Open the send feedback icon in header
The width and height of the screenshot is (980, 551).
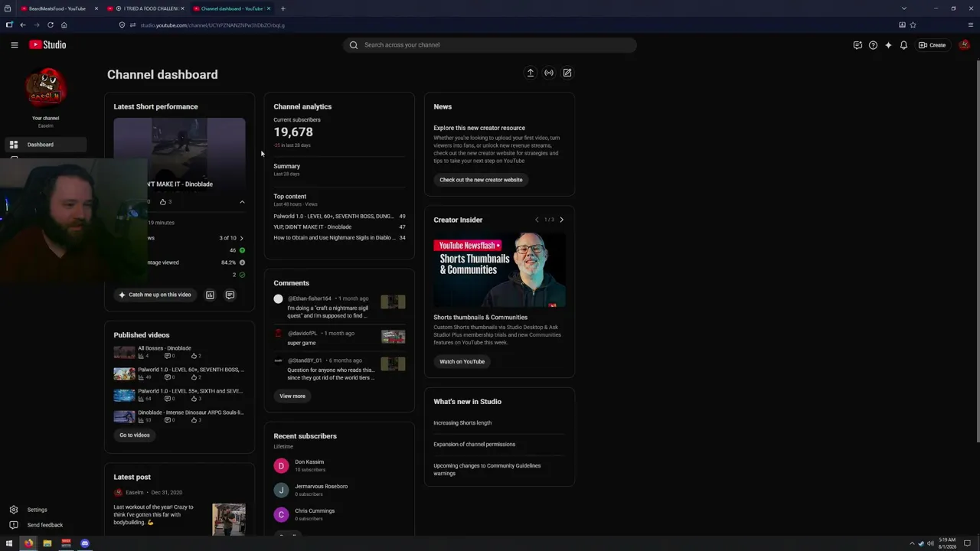click(x=857, y=45)
